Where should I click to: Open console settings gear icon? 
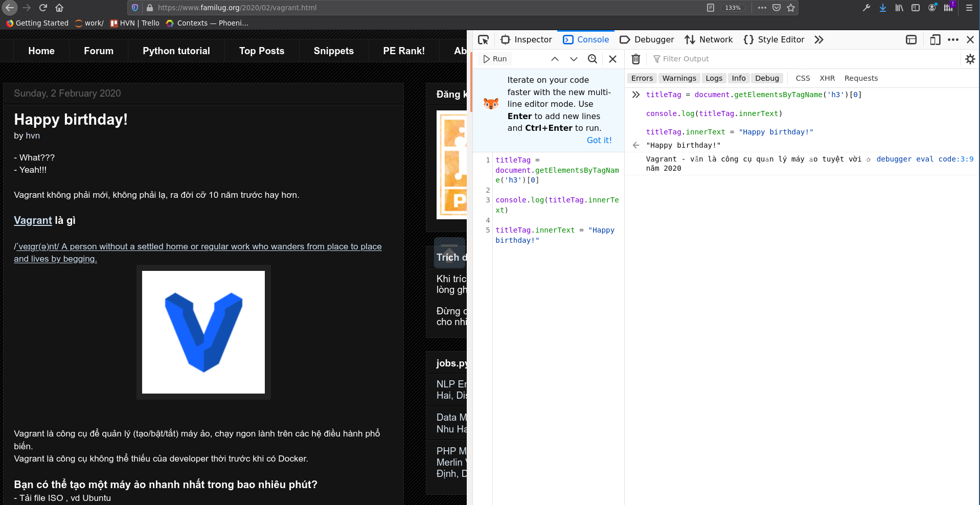[x=970, y=59]
